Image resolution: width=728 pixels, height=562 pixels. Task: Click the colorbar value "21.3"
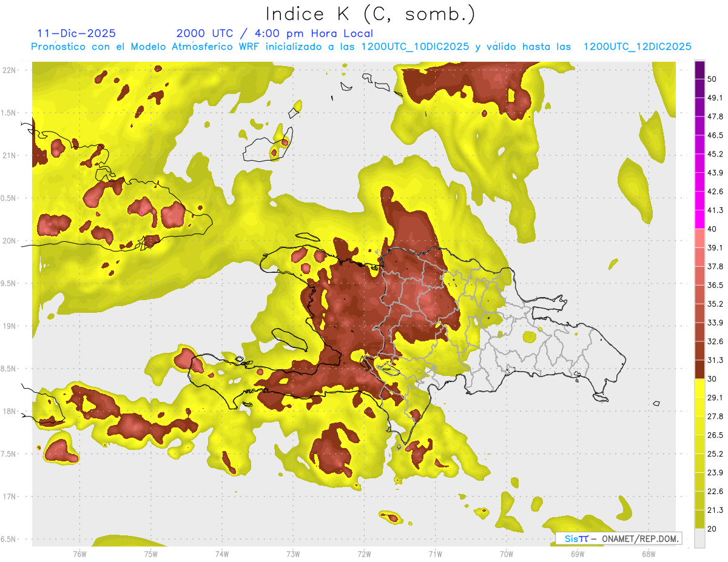pyautogui.click(x=715, y=510)
